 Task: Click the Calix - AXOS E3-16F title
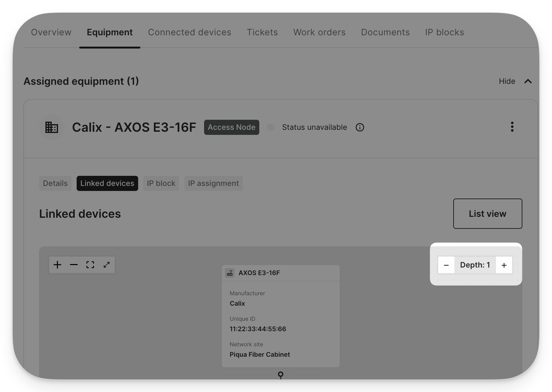tap(134, 127)
